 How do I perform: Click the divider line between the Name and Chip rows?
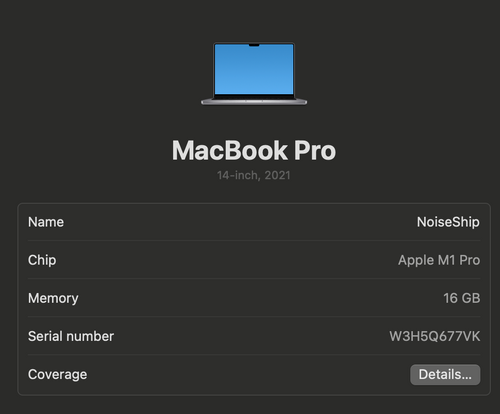[x=254, y=240]
